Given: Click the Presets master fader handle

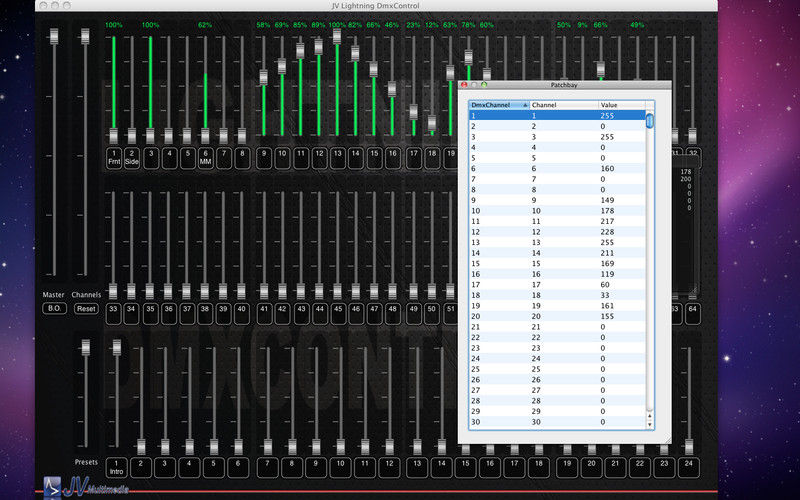Looking at the screenshot, I should pyautogui.click(x=86, y=347).
